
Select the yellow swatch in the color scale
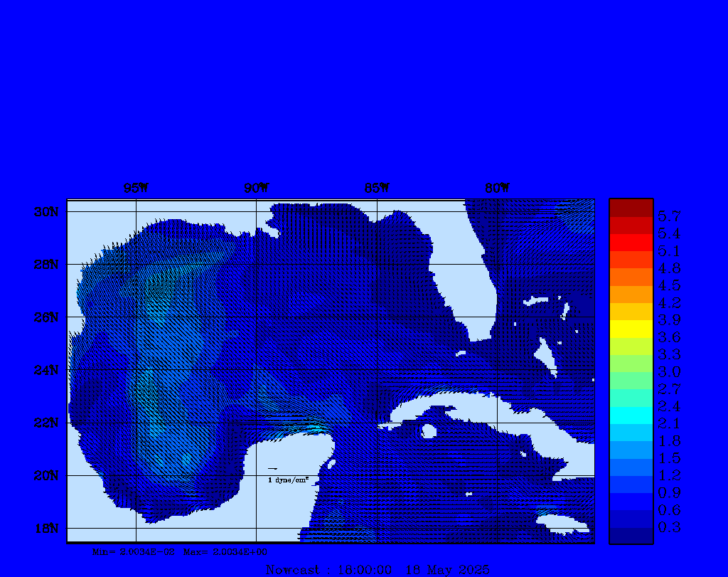click(x=631, y=329)
